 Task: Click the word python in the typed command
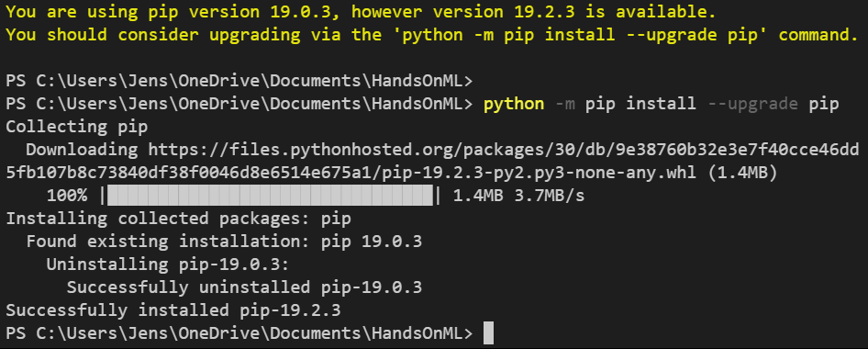point(514,104)
